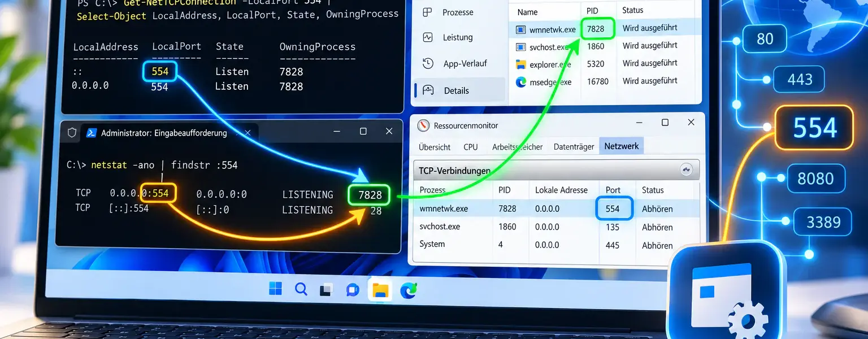Click the LocalAddress header in PowerShell output
Image resolution: width=868 pixels, height=339 pixels.
[x=106, y=47]
